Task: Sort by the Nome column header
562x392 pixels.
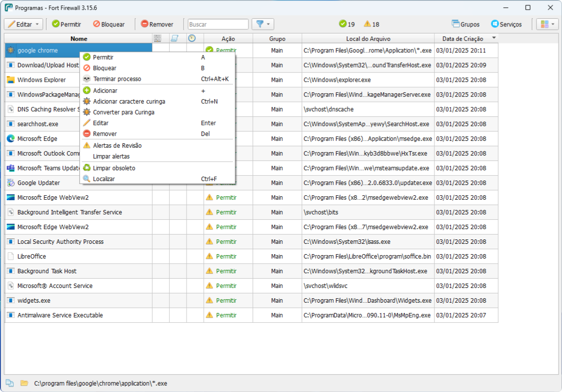Action: [79, 38]
